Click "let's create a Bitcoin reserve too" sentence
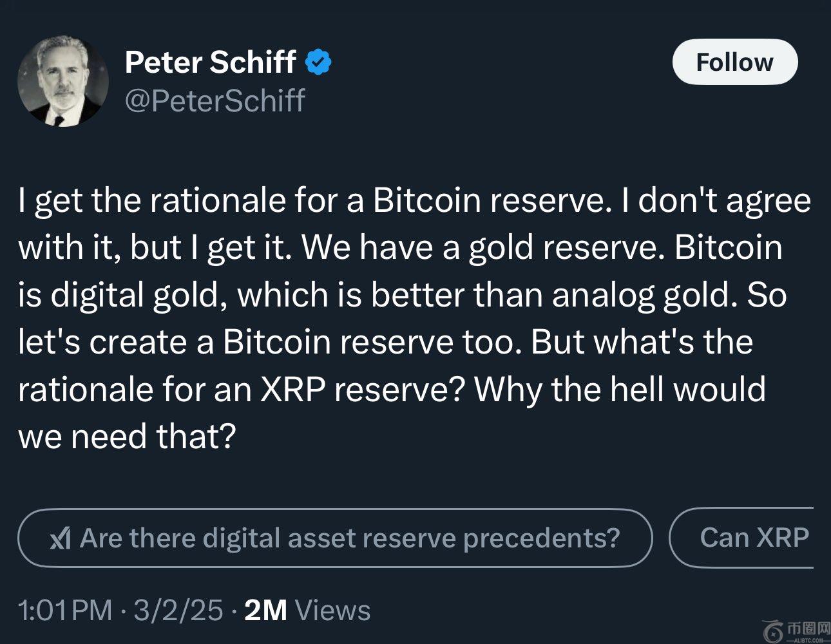Viewport: 831px width, 644px height. tap(269, 342)
